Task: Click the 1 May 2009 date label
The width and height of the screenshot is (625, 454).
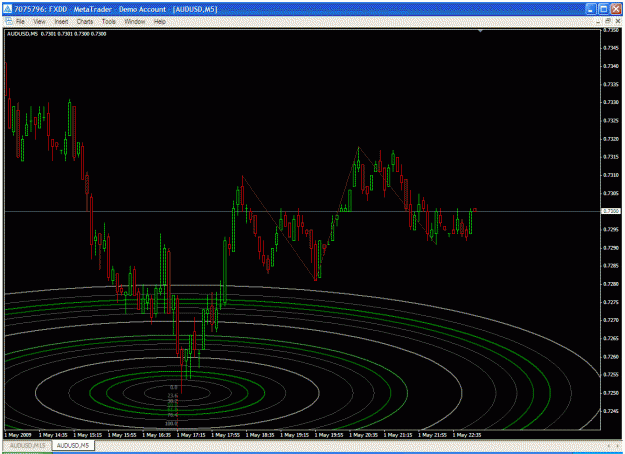Action: (18, 435)
